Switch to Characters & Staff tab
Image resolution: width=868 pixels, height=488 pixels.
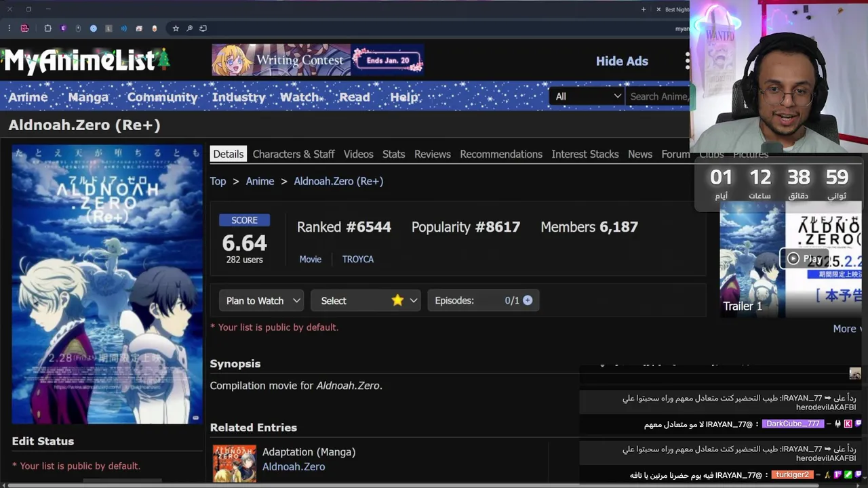point(294,154)
